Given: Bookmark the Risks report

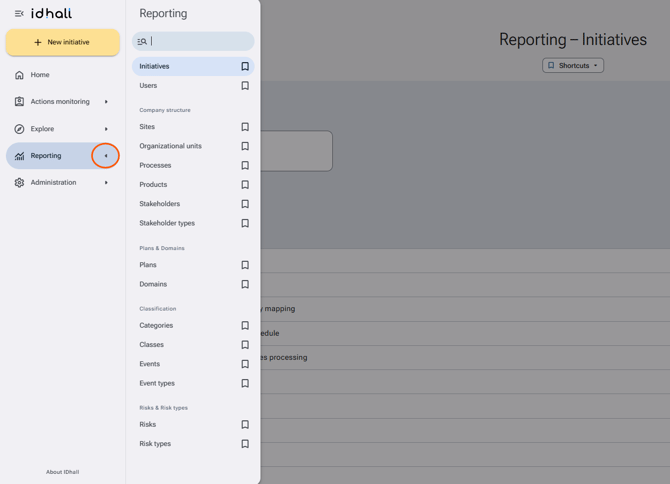Looking at the screenshot, I should [245, 425].
